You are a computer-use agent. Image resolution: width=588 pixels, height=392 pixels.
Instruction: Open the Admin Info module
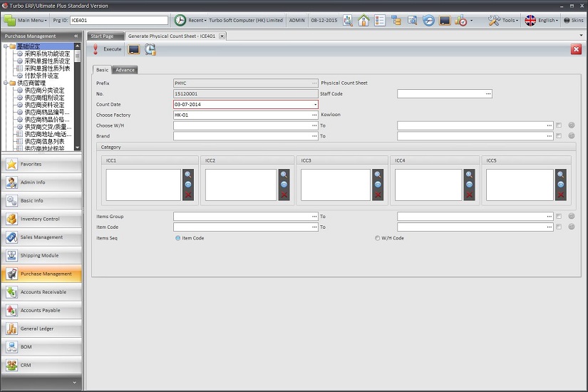[x=41, y=182]
